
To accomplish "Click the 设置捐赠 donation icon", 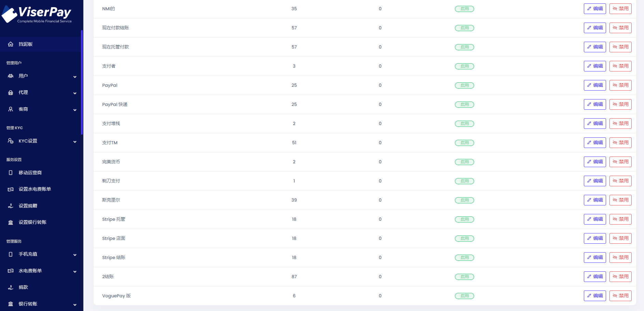I will (11, 206).
